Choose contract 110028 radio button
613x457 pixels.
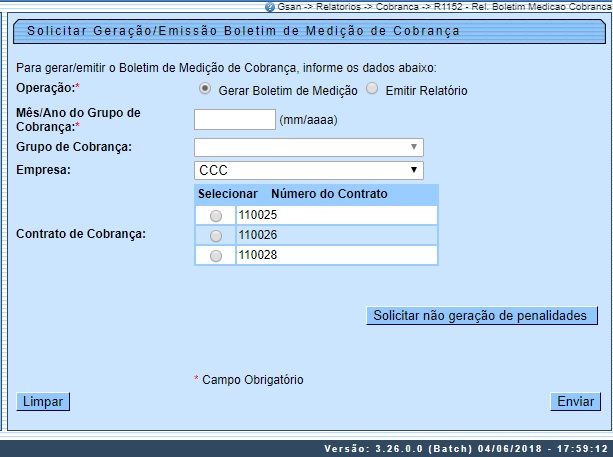(x=215, y=256)
